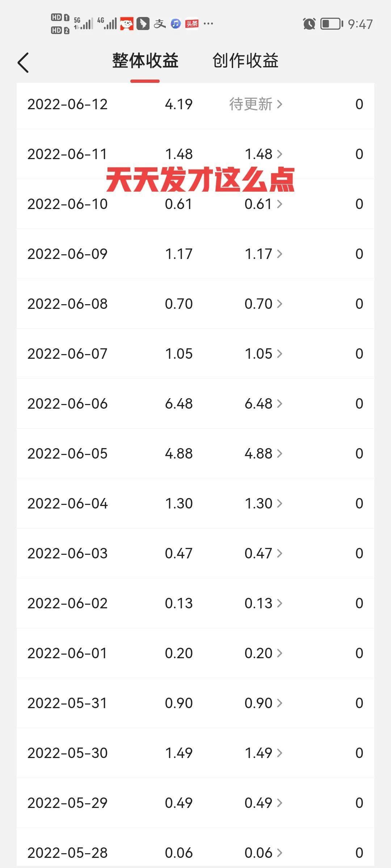Screen dimensions: 391x868
Task: Expand the 0.13 details for 2022-06-02
Action: (263, 603)
